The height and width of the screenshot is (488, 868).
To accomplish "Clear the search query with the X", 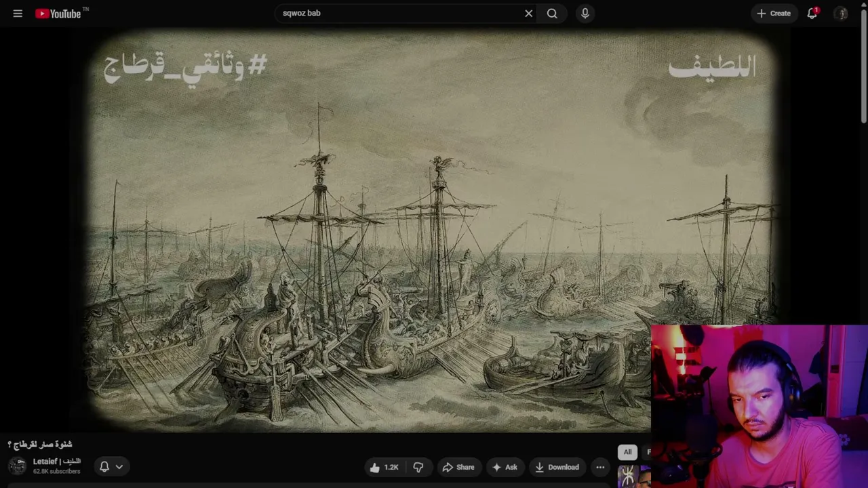I will click(529, 13).
